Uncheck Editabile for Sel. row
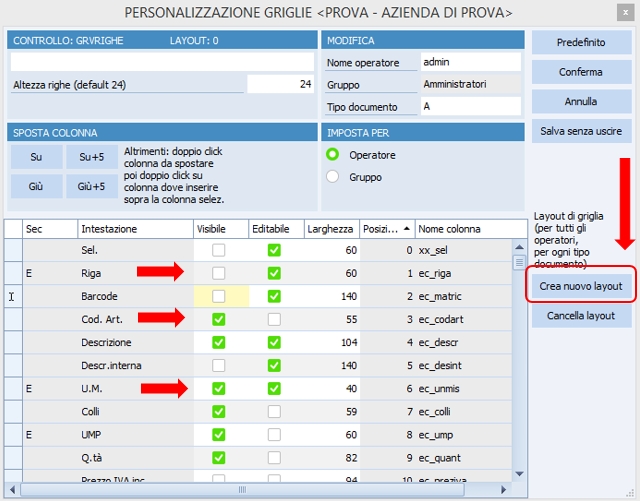The width and height of the screenshot is (640, 501). (274, 250)
